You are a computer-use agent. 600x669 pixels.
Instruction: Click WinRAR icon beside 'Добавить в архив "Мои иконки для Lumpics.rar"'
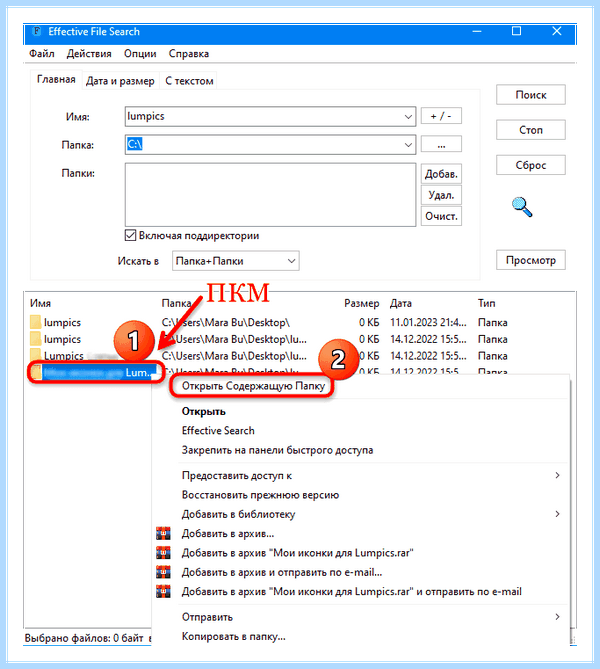click(x=163, y=553)
